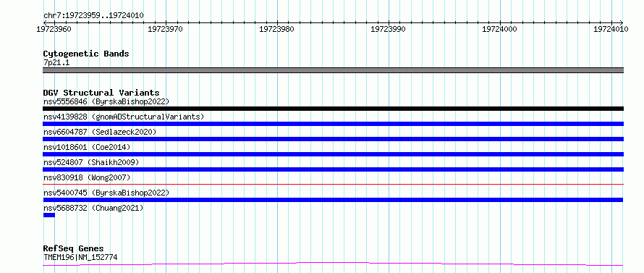Click the TMEM196|NM_152774 gene label

point(80,257)
